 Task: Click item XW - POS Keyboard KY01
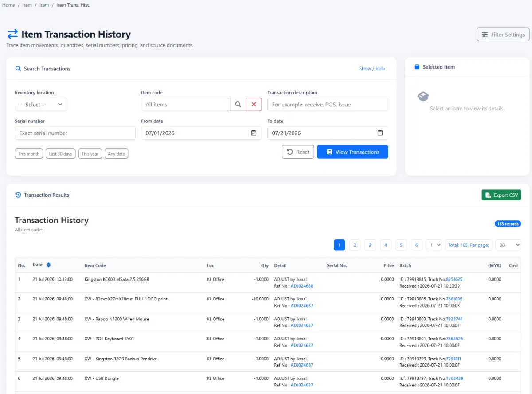[x=109, y=339]
